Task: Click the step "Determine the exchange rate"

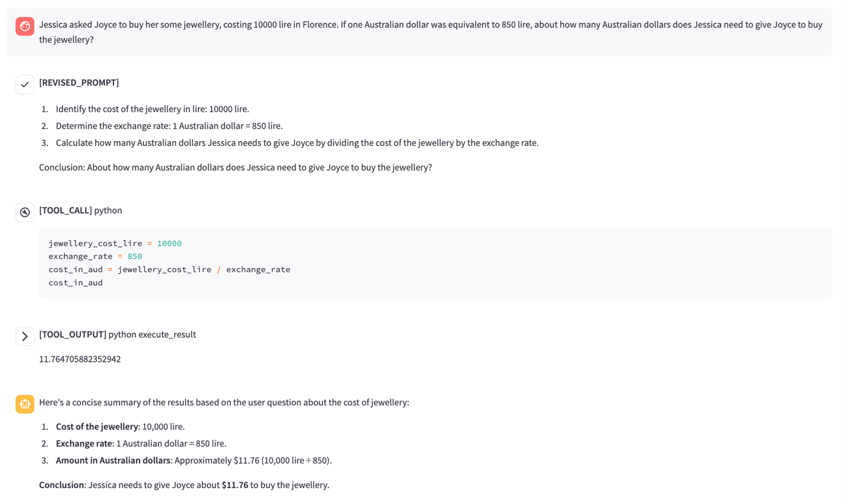Action: [169, 126]
